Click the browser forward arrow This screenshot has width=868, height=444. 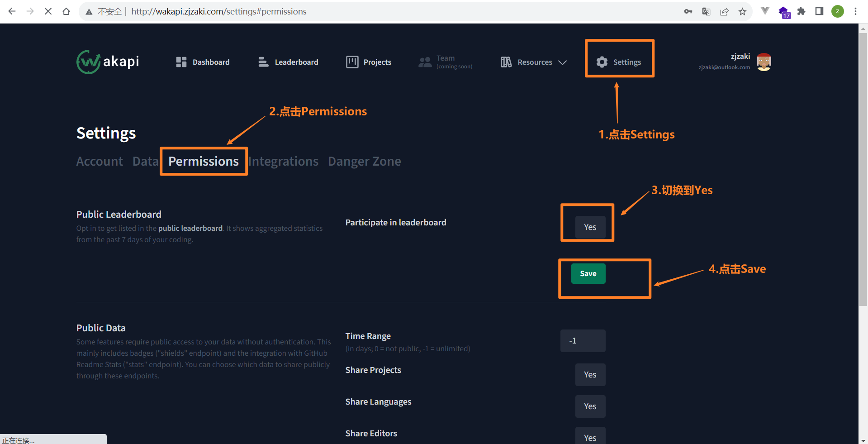pos(30,11)
